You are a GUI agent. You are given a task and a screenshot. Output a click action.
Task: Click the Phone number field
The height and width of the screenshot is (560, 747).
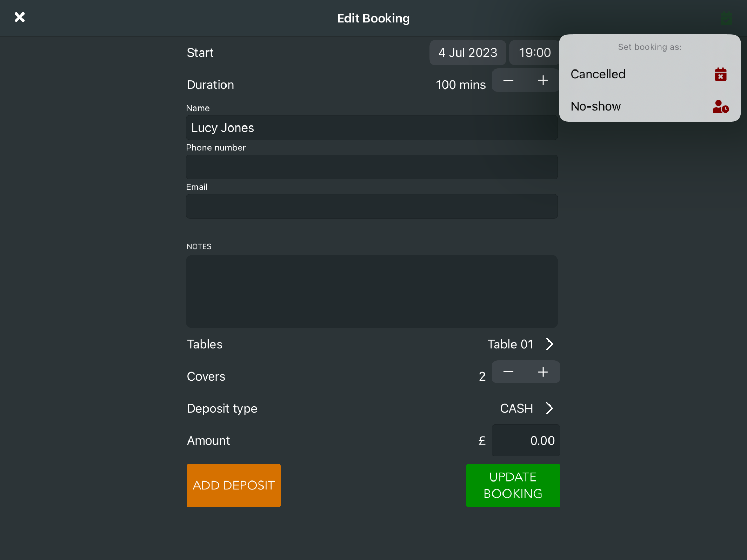(372, 167)
